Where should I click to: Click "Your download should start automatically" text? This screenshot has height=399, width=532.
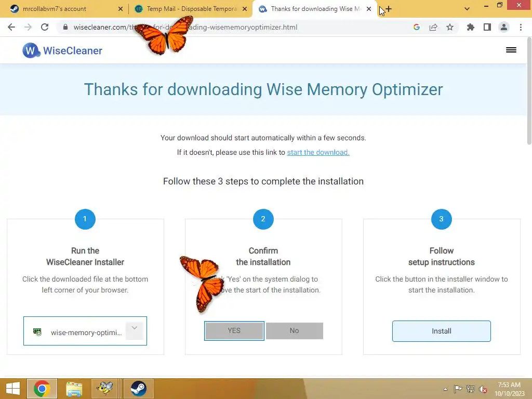[x=263, y=138]
